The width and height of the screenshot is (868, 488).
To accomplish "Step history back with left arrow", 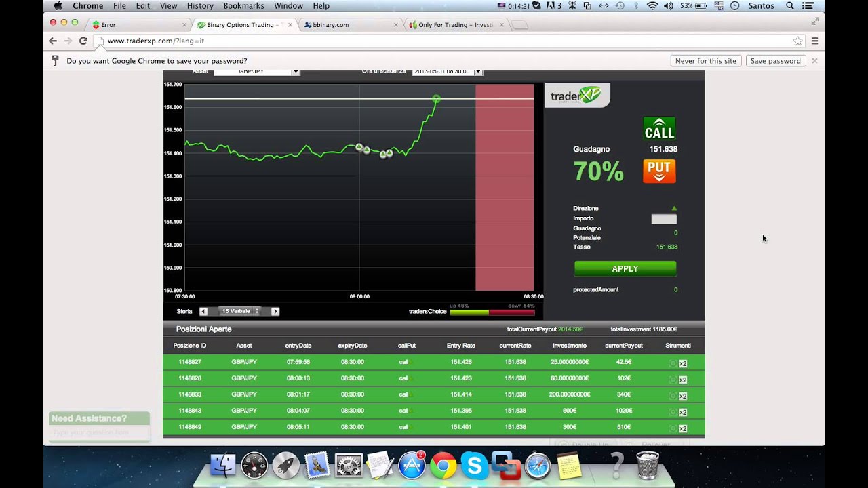I will tap(203, 311).
